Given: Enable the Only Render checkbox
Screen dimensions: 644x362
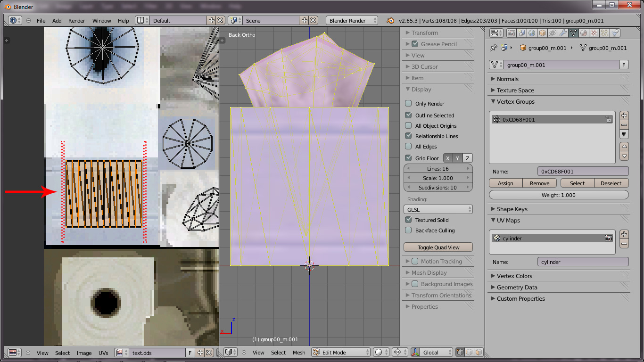Looking at the screenshot, I should [x=408, y=104].
